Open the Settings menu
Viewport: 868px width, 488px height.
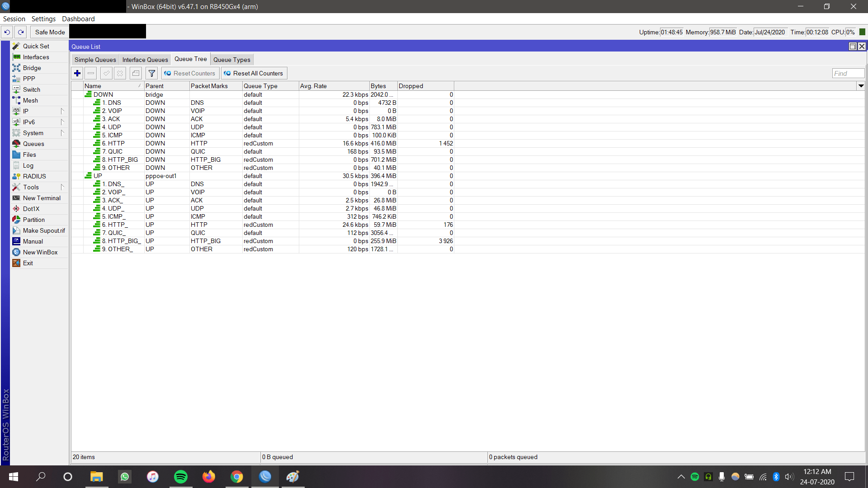(43, 19)
